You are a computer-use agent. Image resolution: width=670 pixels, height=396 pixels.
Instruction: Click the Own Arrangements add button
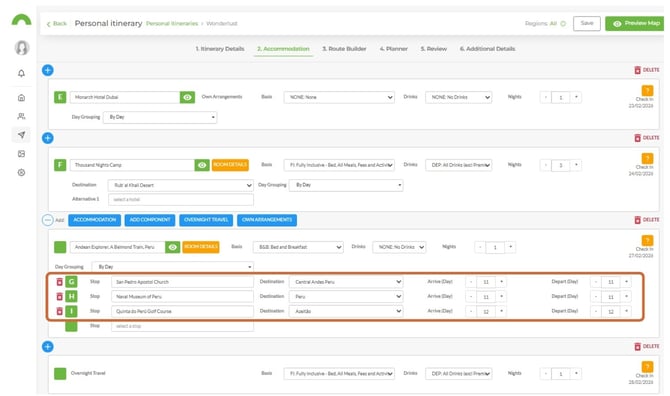pyautogui.click(x=267, y=220)
